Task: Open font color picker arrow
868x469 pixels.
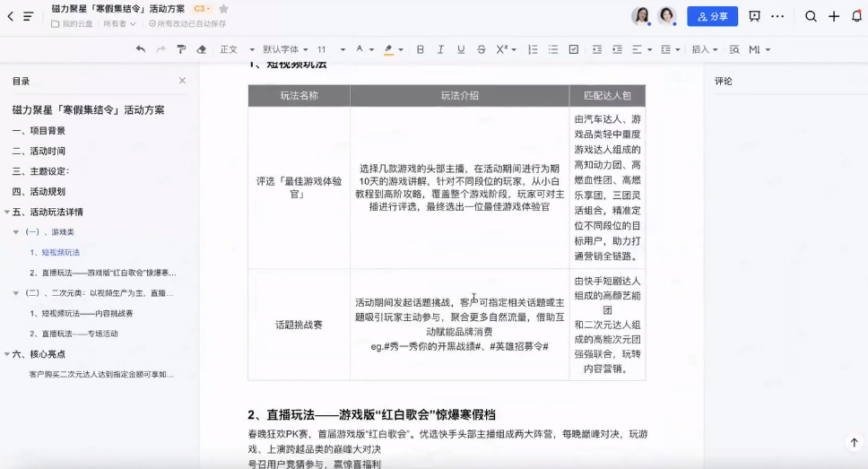Action: click(x=371, y=50)
